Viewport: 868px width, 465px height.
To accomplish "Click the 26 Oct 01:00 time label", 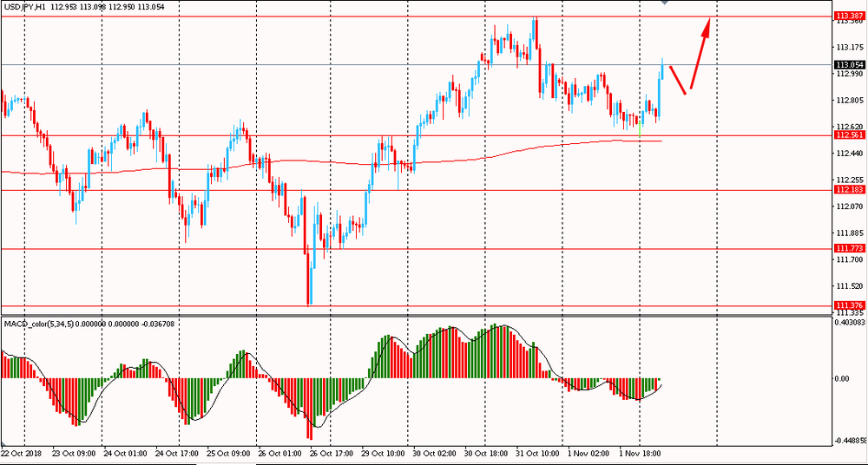I will pyautogui.click(x=279, y=453).
